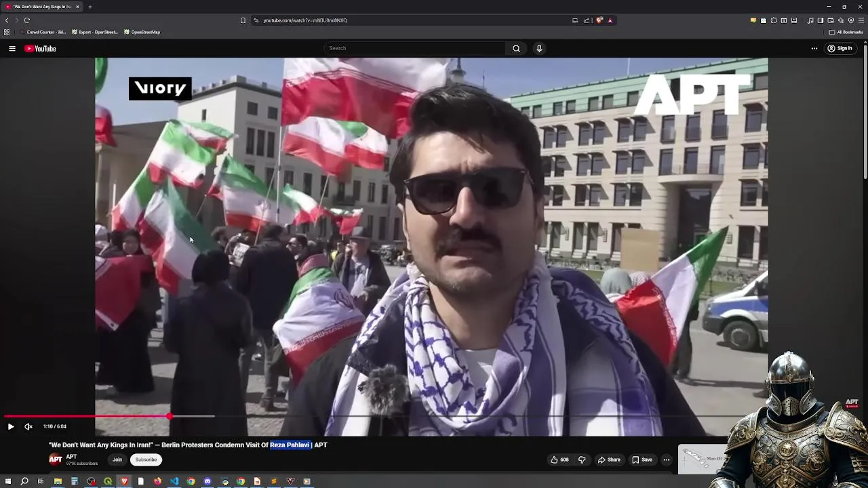Open more actions ellipsis below video
The width and height of the screenshot is (868, 488).
click(666, 460)
